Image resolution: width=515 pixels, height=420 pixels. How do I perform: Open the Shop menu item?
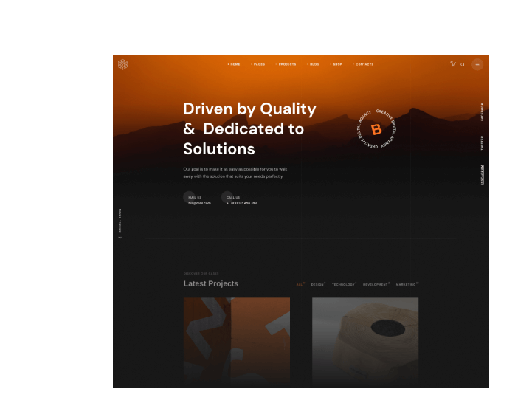(x=336, y=65)
